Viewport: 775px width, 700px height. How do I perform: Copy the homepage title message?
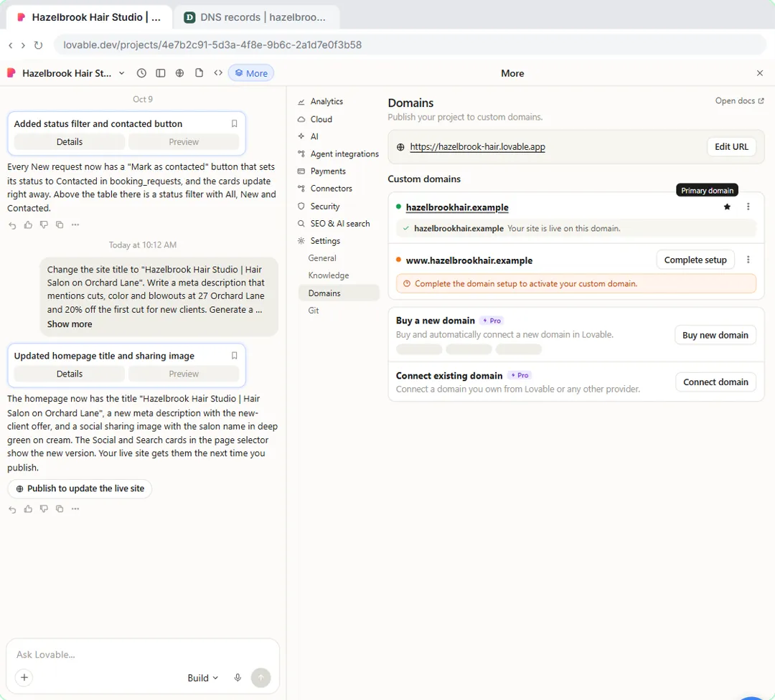(60, 509)
